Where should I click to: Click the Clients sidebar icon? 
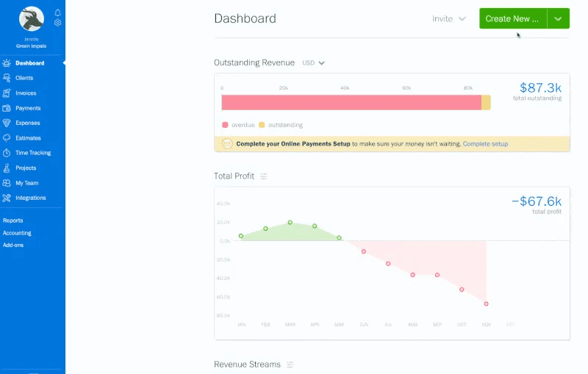pos(7,78)
